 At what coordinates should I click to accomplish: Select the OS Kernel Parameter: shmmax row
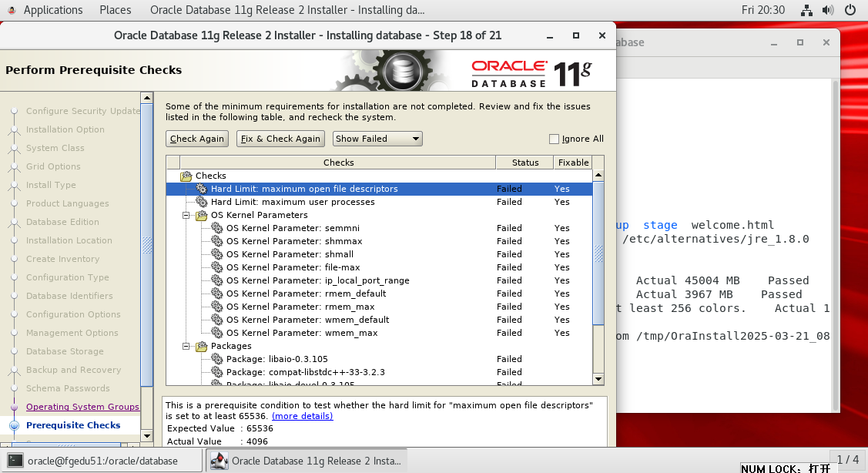point(379,241)
